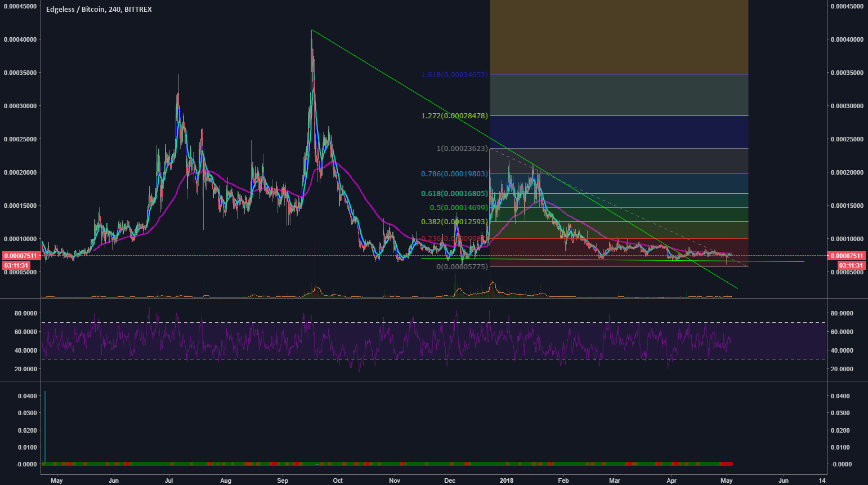Viewport: 868px width, 485px height.
Task: Click the first May label on the time axis
Action: click(56, 480)
